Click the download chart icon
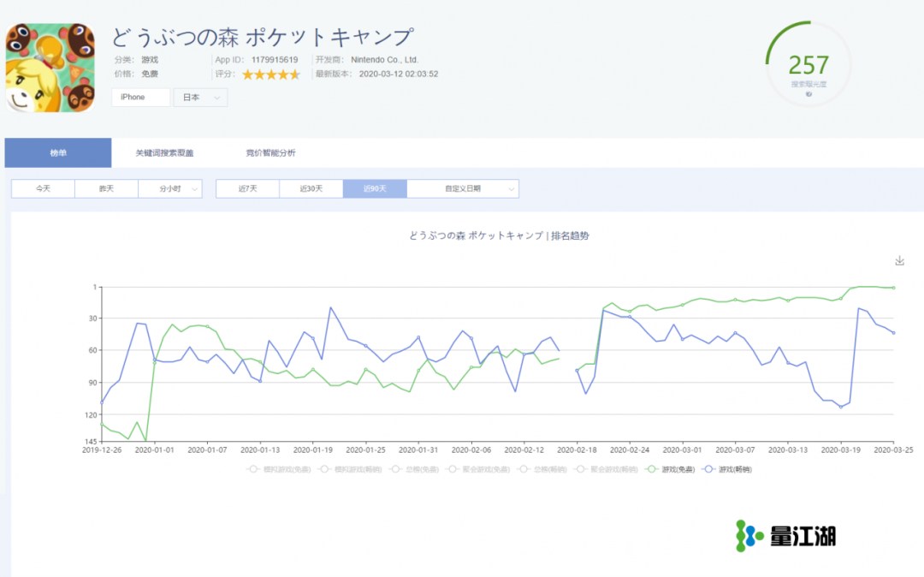 (899, 261)
